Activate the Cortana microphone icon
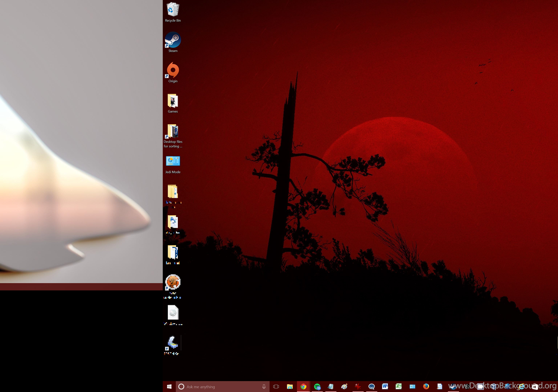Viewport: 558px width, 392px height. click(x=264, y=387)
